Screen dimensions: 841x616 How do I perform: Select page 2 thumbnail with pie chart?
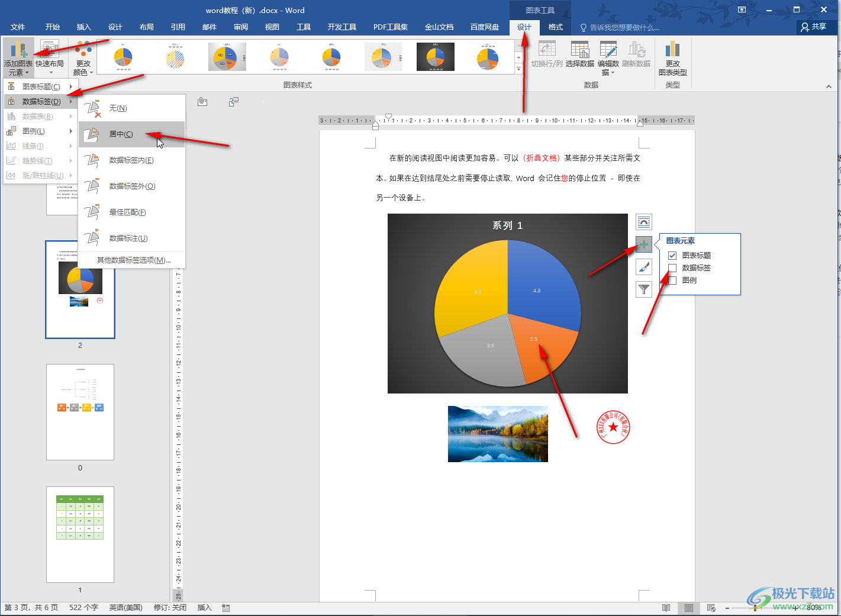point(80,289)
